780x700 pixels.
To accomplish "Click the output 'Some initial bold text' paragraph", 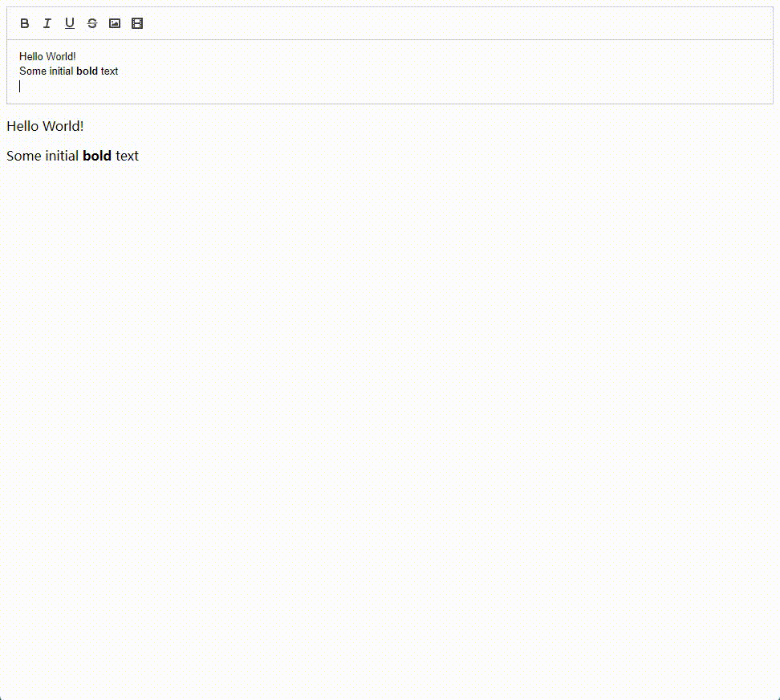I will click(x=73, y=156).
